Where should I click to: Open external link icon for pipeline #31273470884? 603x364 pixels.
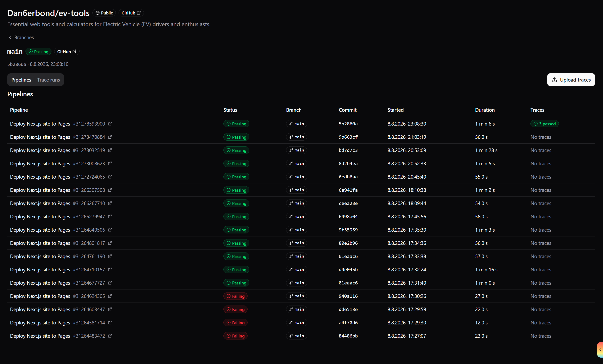(x=110, y=137)
